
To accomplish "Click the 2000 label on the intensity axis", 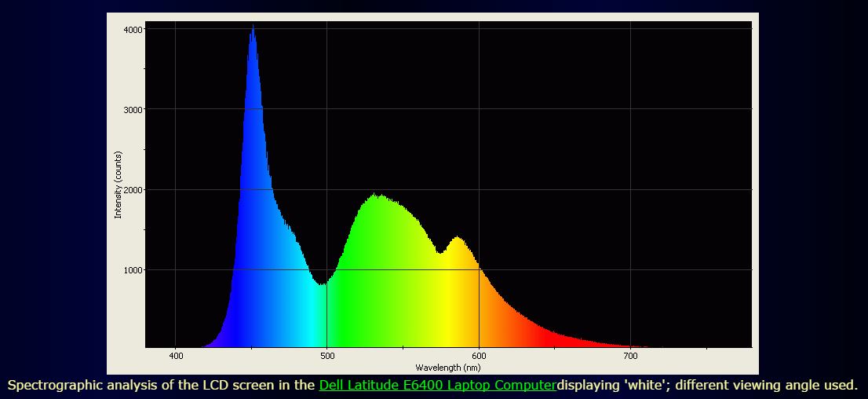I will coord(133,190).
